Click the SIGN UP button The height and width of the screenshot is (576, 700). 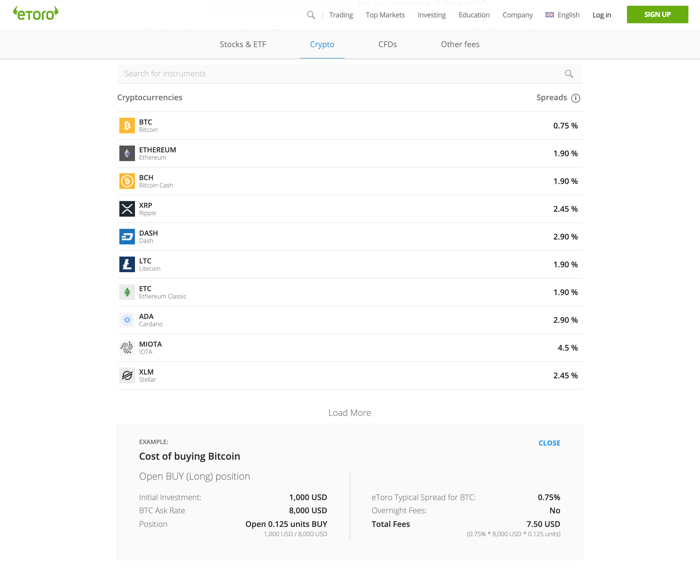(x=657, y=14)
